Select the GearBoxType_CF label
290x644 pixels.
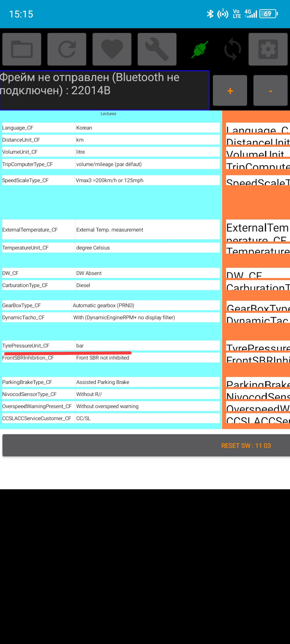coord(21,306)
